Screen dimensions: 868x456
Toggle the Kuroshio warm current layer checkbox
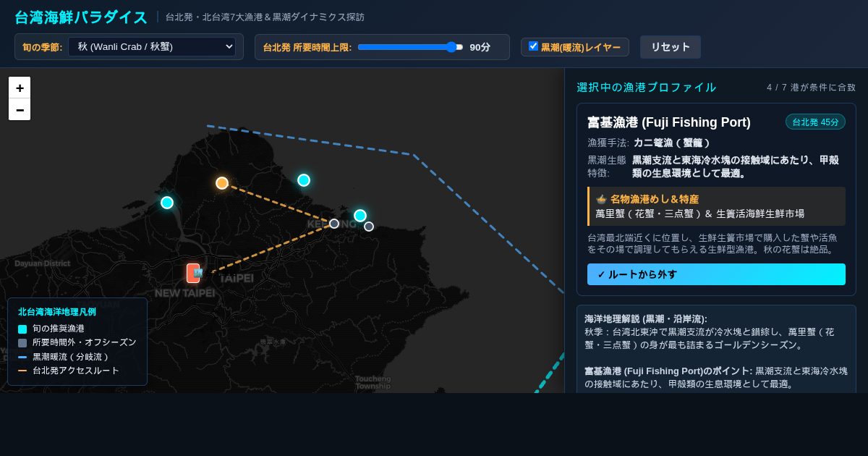[x=533, y=46]
